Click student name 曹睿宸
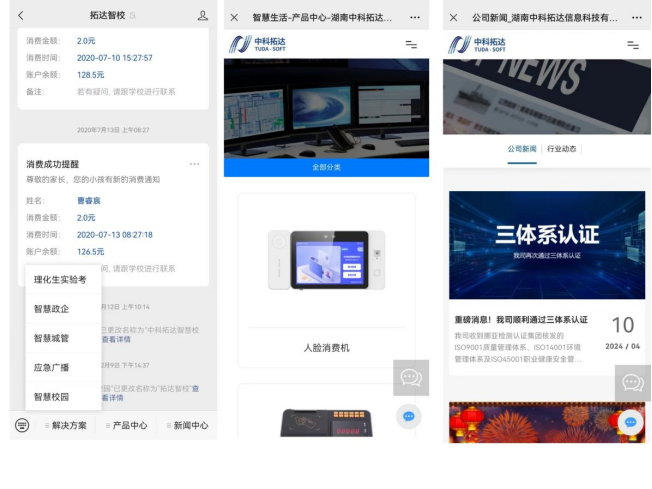This screenshot has width=652, height=489. click(89, 201)
